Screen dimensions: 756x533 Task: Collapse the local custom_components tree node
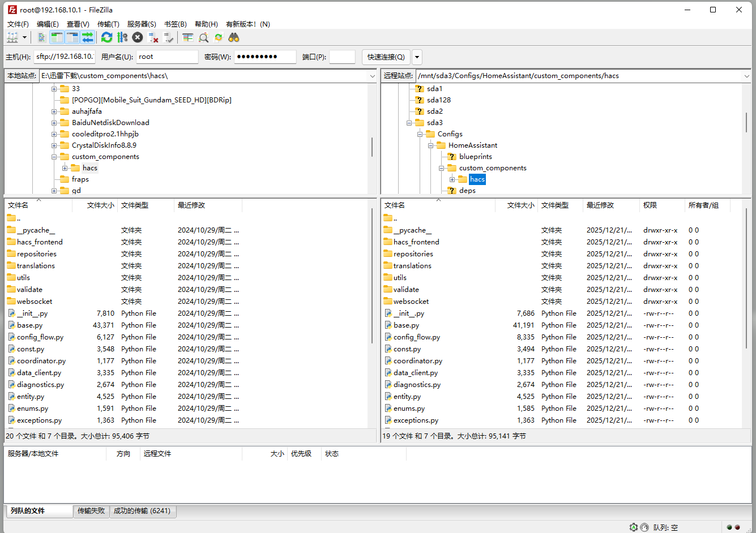pos(54,157)
